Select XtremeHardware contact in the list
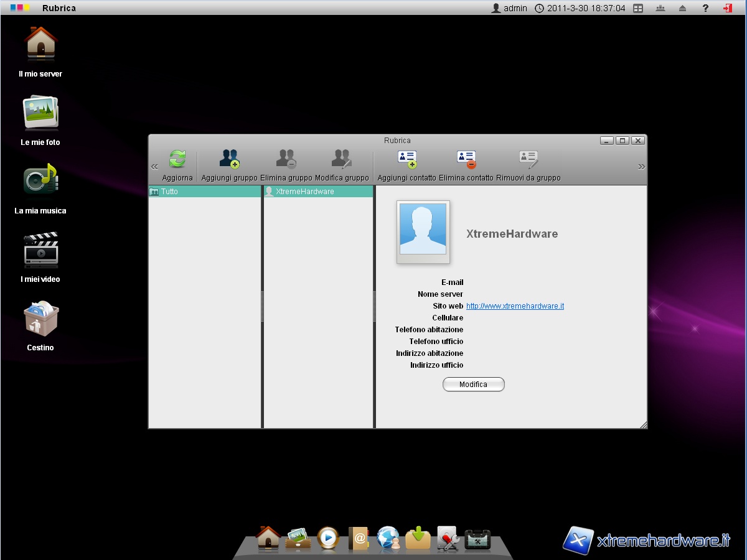This screenshot has width=747, height=560. (304, 192)
